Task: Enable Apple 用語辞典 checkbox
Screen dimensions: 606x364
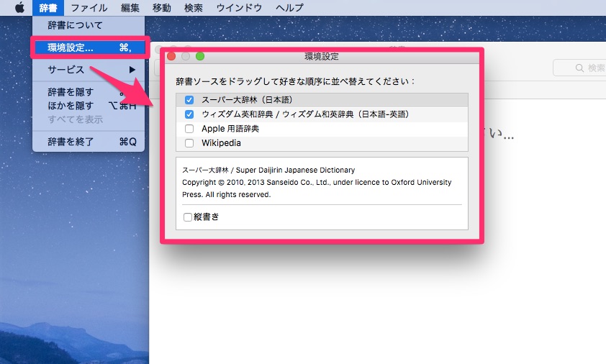Action: pos(189,129)
